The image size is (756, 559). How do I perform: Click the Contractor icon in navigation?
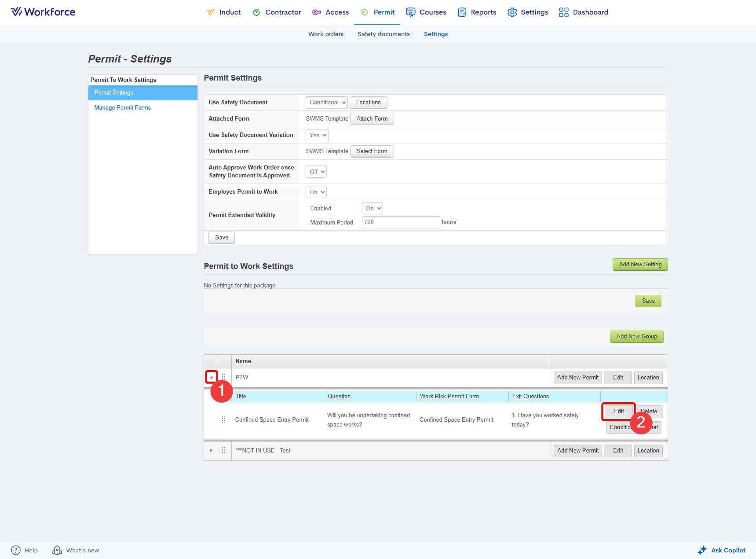pyautogui.click(x=256, y=12)
